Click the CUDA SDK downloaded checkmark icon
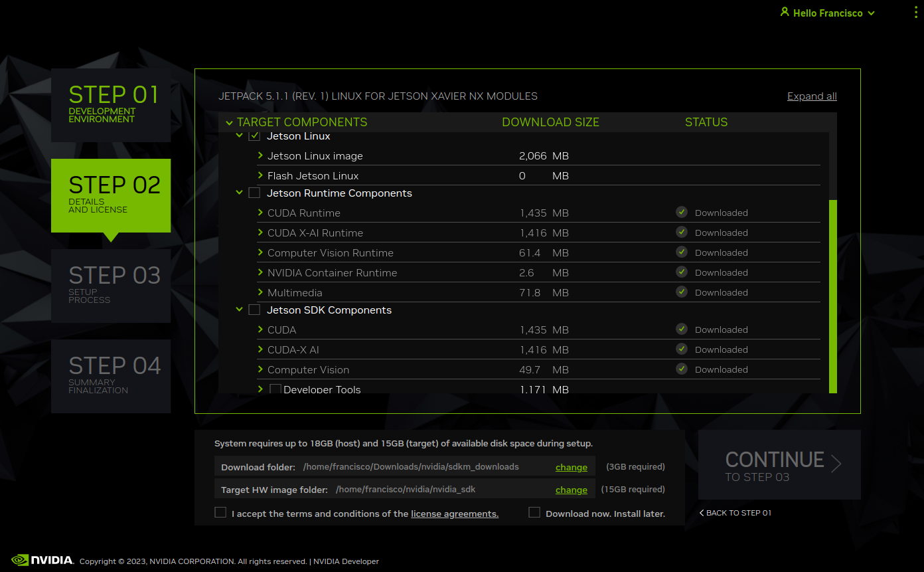The height and width of the screenshot is (572, 924). pyautogui.click(x=681, y=329)
